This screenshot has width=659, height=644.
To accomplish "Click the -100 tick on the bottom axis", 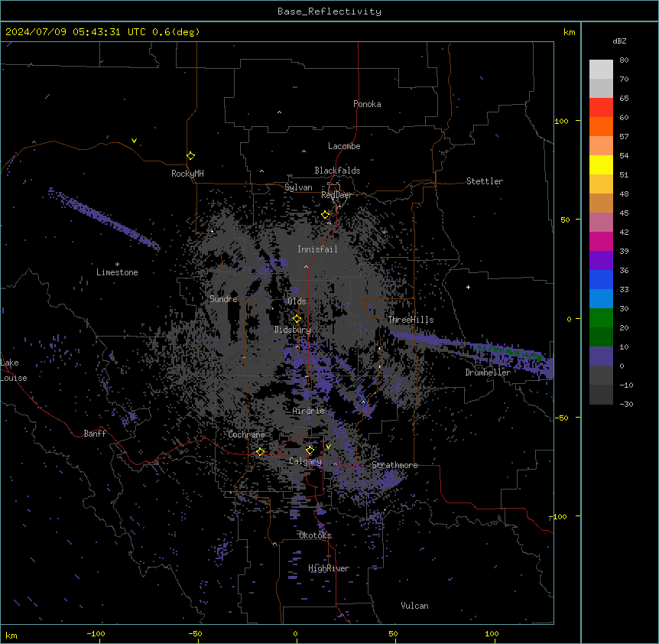I will click(x=96, y=633).
